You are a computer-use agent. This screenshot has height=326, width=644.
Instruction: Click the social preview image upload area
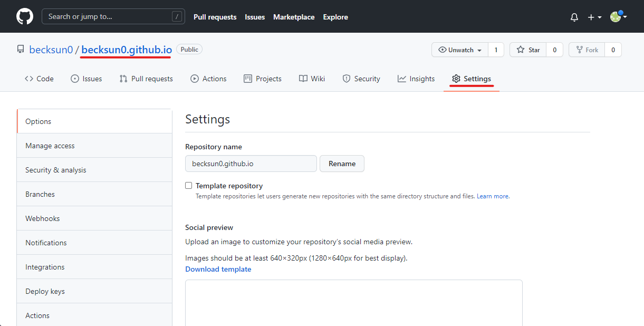pyautogui.click(x=354, y=303)
